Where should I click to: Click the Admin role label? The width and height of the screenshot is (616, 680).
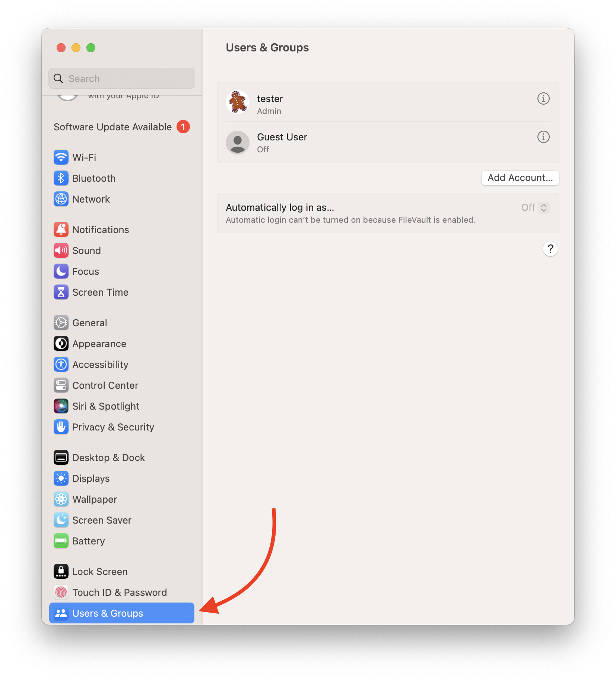269,111
